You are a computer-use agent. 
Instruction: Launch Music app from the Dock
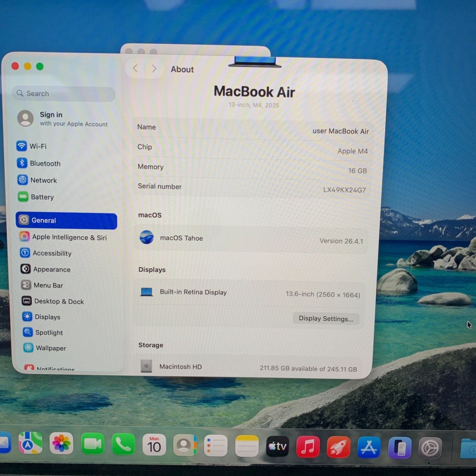308,447
